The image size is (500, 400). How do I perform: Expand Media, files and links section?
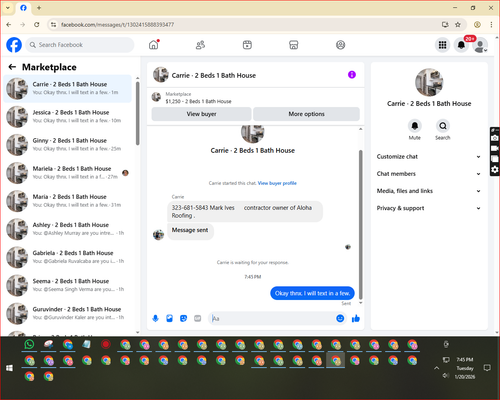click(x=429, y=191)
